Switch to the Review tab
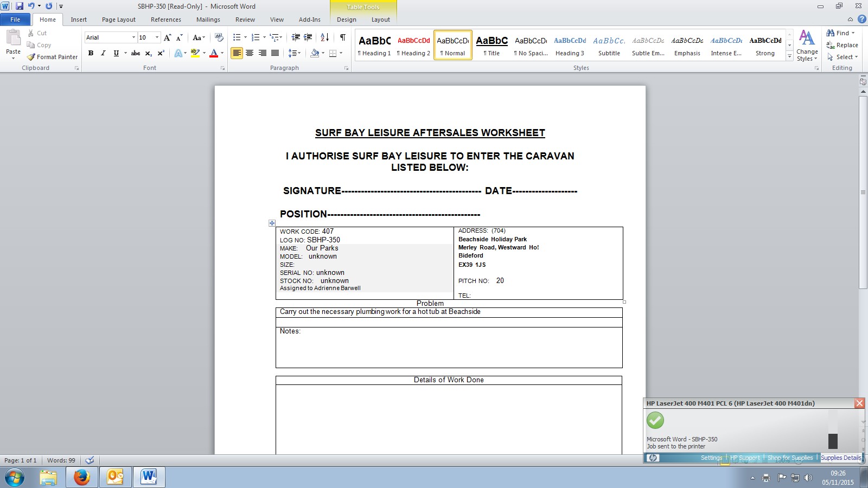The height and width of the screenshot is (488, 868). click(x=245, y=20)
